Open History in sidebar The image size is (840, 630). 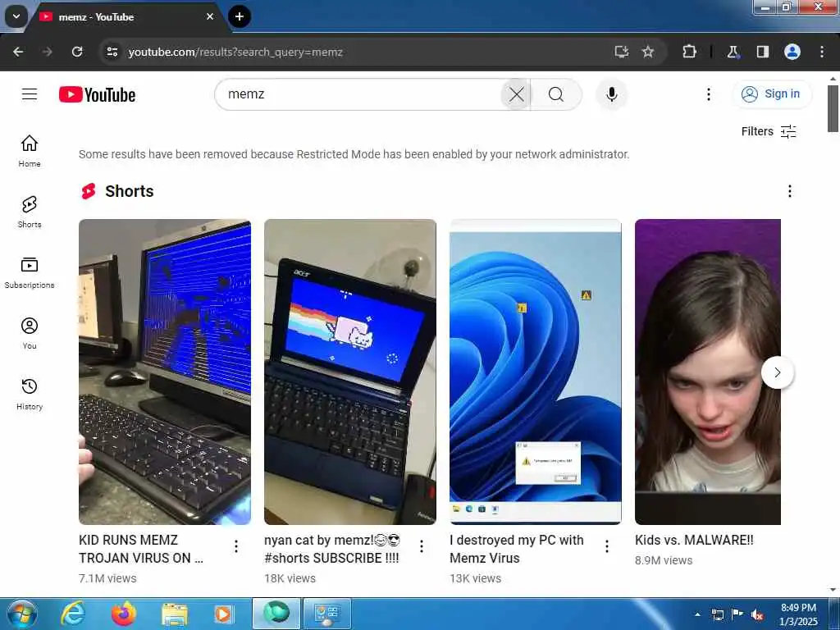[30, 394]
